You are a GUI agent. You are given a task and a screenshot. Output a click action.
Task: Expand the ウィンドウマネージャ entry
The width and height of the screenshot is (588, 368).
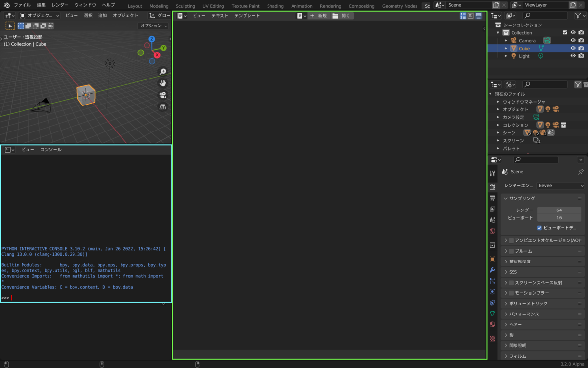click(498, 102)
